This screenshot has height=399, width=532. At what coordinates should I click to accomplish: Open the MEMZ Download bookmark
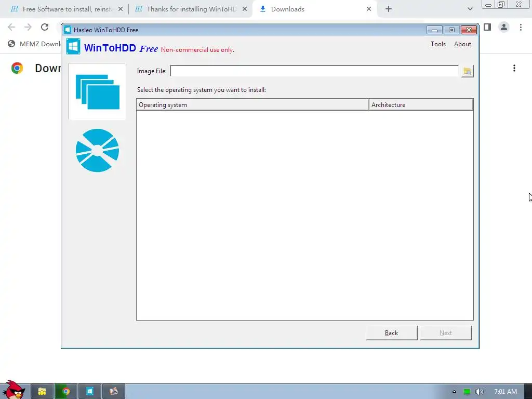pyautogui.click(x=34, y=44)
